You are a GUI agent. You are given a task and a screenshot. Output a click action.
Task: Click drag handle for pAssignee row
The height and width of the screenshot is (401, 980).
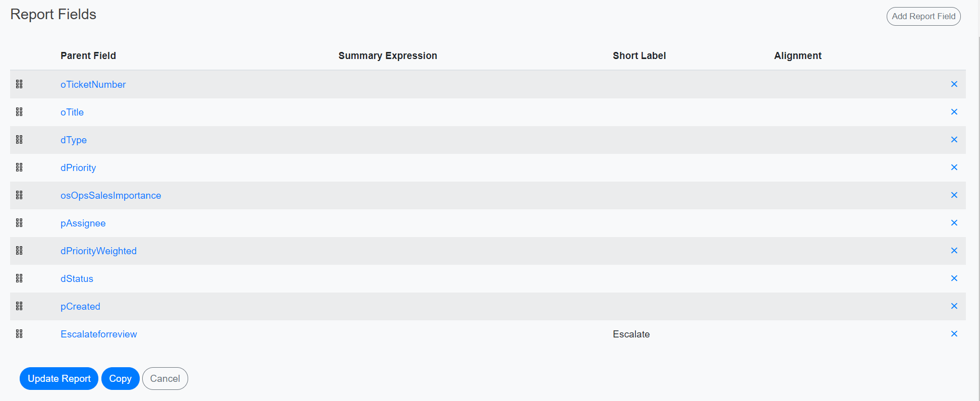19,223
